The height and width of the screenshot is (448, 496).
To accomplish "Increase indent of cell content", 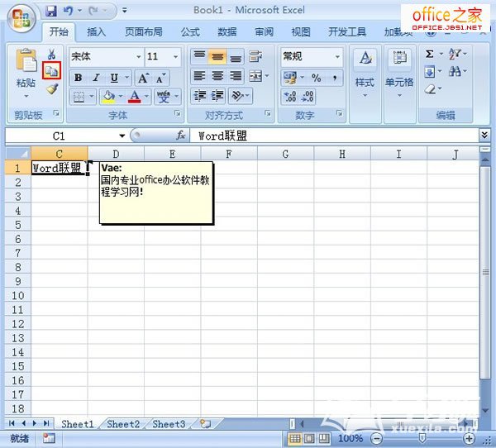I will (x=217, y=96).
